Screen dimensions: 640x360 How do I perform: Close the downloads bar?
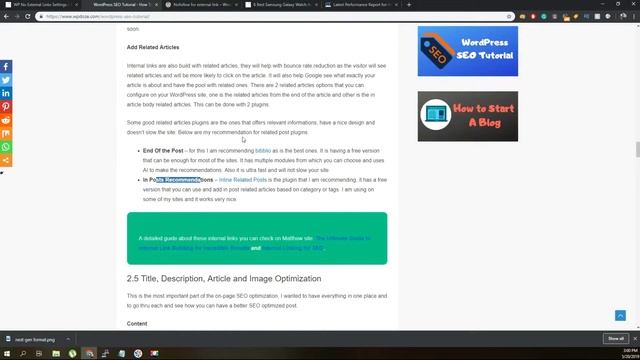point(635,338)
